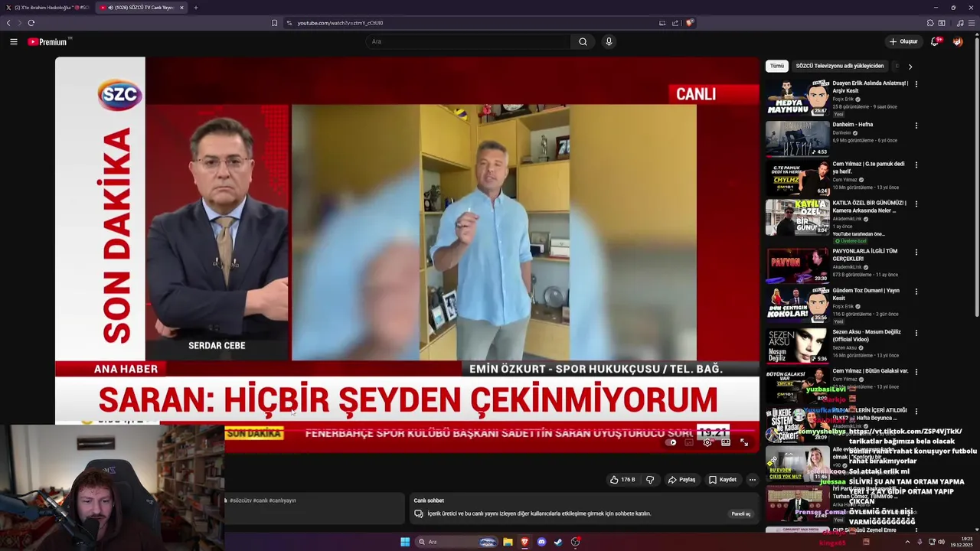The image size is (980, 551).
Task: Open options for KATIL'A ÖZEL video
Action: point(916,204)
